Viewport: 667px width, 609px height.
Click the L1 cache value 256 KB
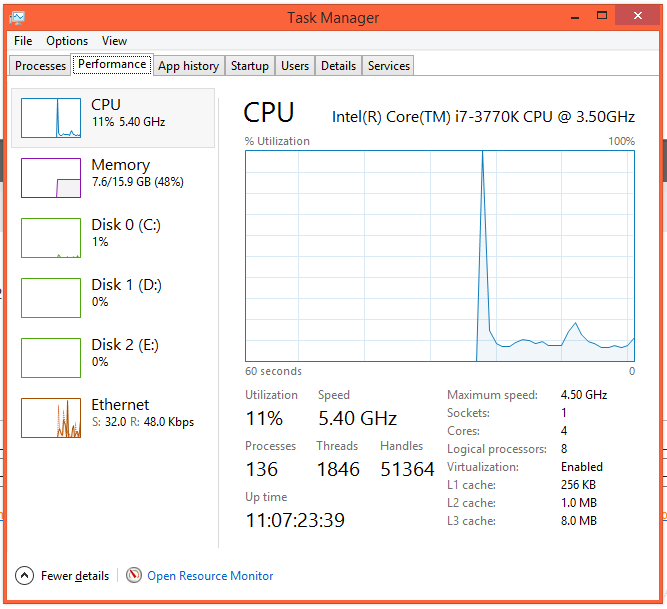(578, 485)
